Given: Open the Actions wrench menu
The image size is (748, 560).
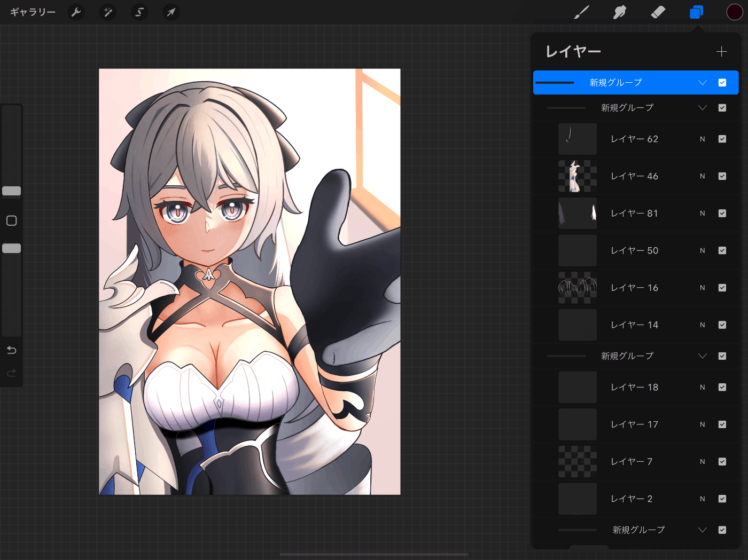Looking at the screenshot, I should click(x=76, y=12).
